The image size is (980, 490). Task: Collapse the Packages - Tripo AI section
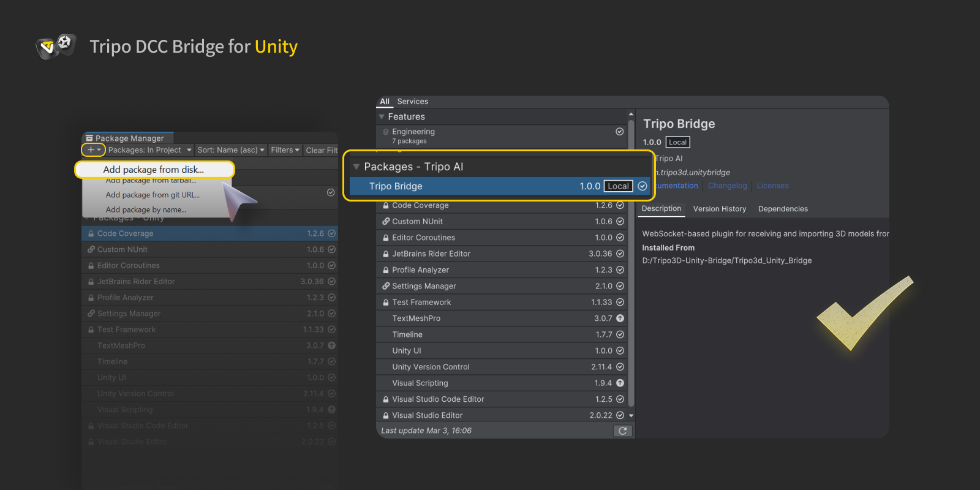356,167
